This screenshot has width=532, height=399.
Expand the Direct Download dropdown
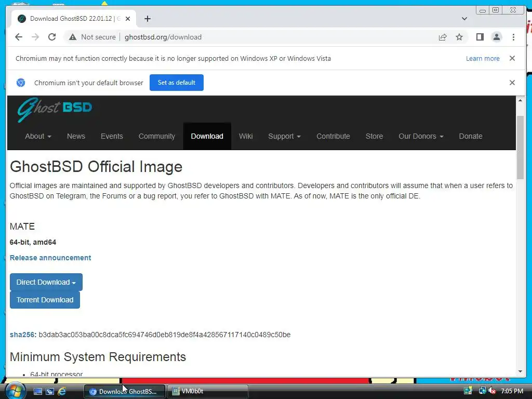[46, 282]
